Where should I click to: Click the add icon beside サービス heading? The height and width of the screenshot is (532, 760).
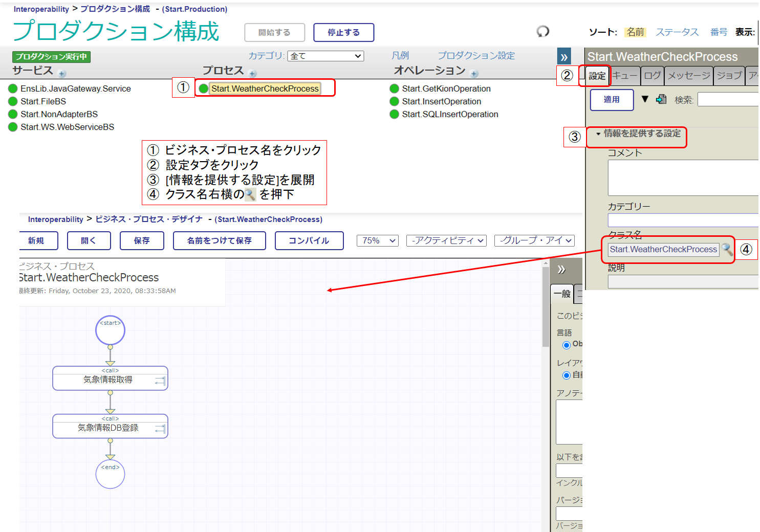click(x=62, y=74)
